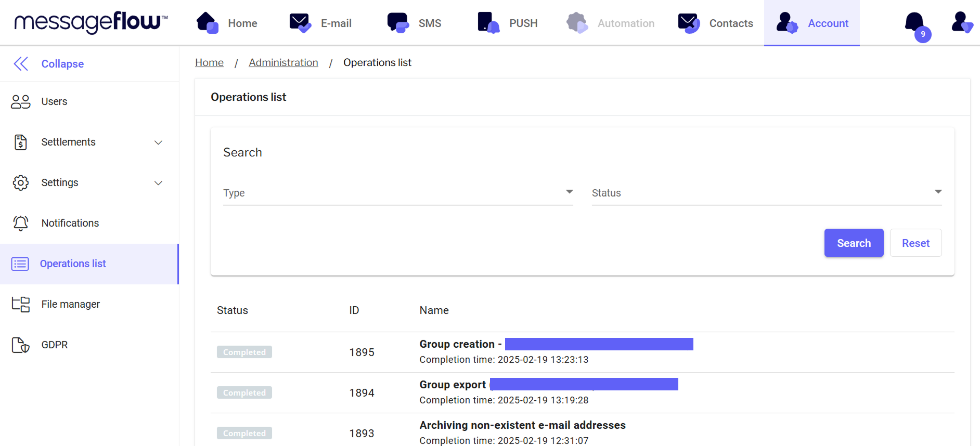Open Users from the sidebar icon
This screenshot has height=446, width=980.
click(21, 102)
